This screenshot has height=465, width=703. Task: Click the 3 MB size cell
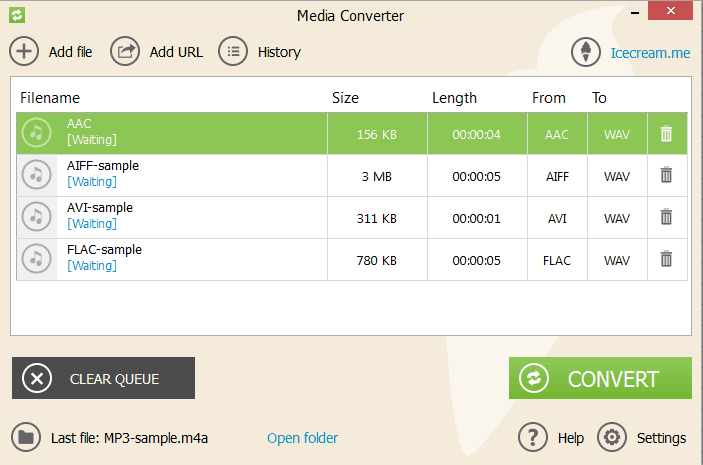click(377, 177)
